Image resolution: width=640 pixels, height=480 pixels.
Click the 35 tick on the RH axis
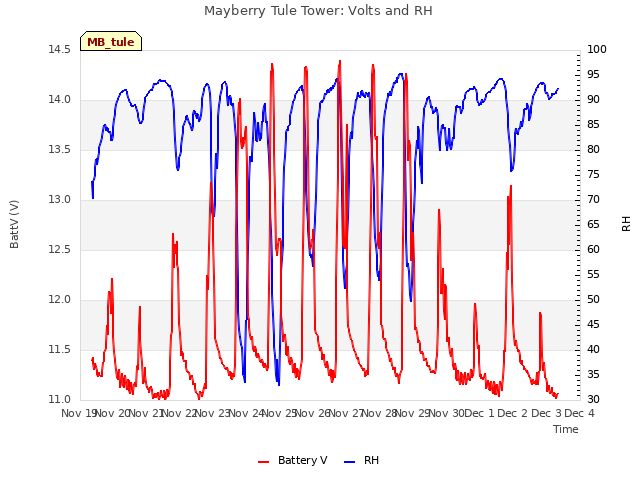coord(593,374)
